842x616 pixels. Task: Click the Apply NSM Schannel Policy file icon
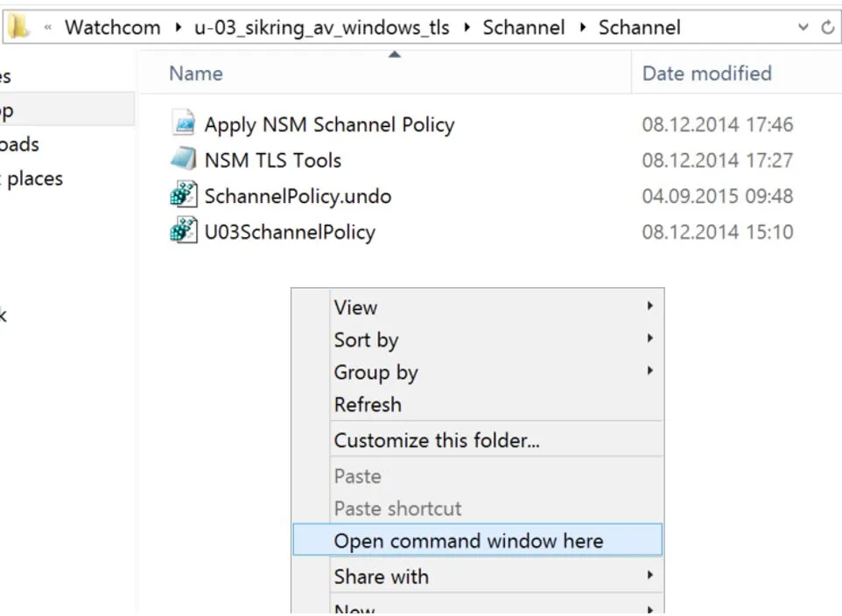[183, 124]
